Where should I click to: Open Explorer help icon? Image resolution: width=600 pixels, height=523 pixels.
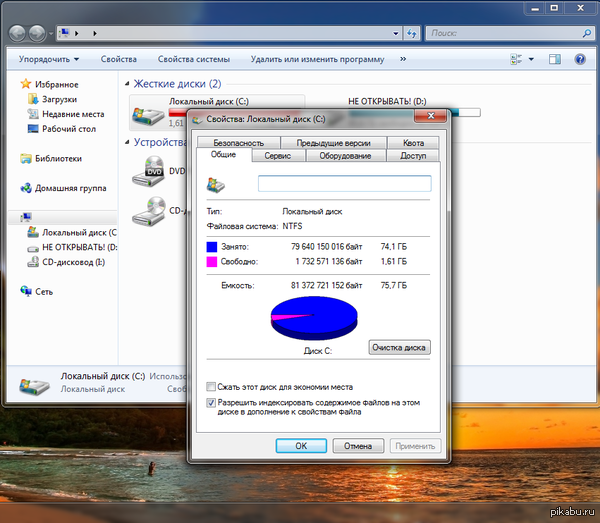click(580, 59)
